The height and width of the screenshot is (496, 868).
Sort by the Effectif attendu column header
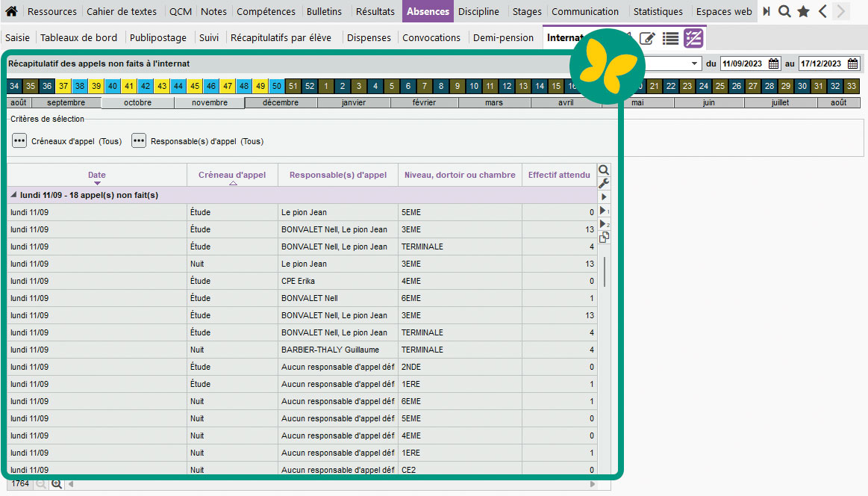point(558,175)
